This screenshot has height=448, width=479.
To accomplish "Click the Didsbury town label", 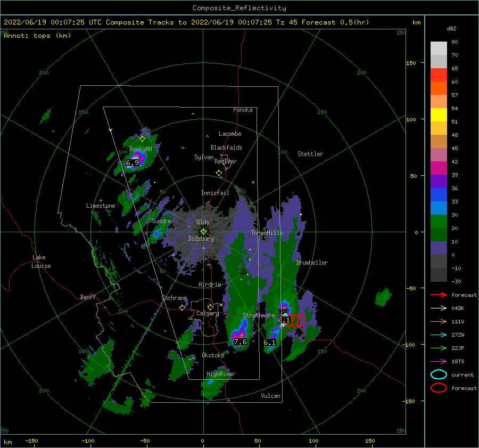I will click(201, 239).
